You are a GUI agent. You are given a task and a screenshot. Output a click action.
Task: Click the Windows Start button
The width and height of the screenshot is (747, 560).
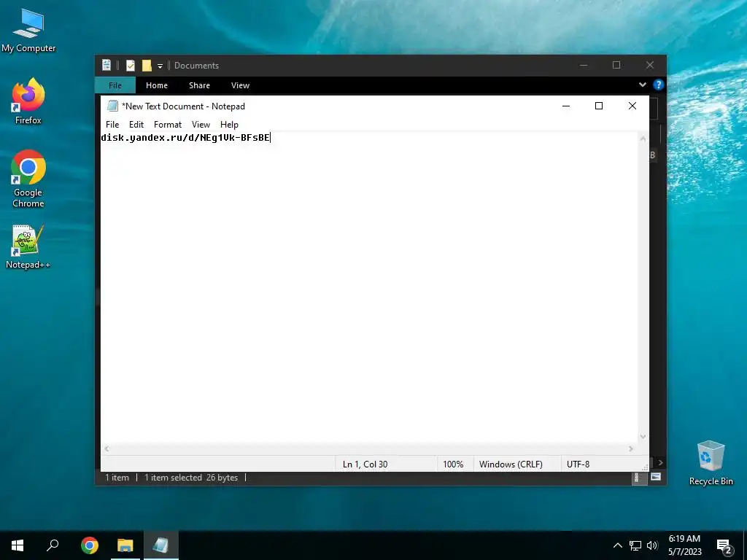pos(18,545)
